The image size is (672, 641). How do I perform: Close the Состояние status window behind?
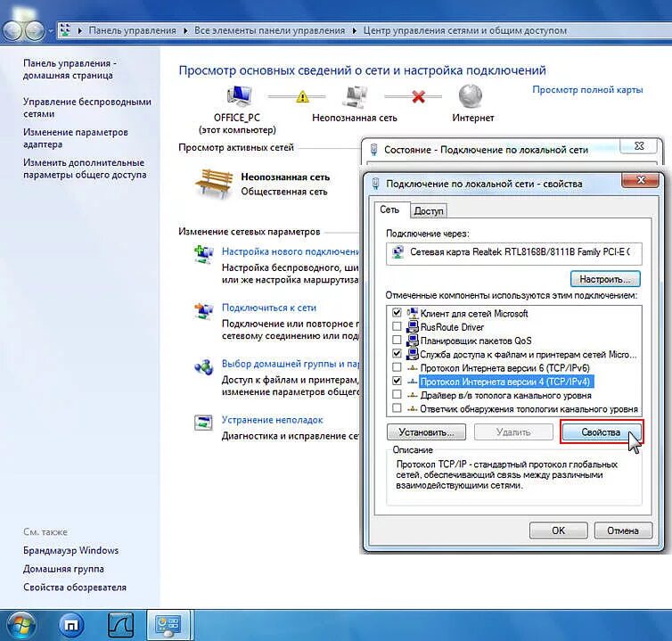pos(638,146)
